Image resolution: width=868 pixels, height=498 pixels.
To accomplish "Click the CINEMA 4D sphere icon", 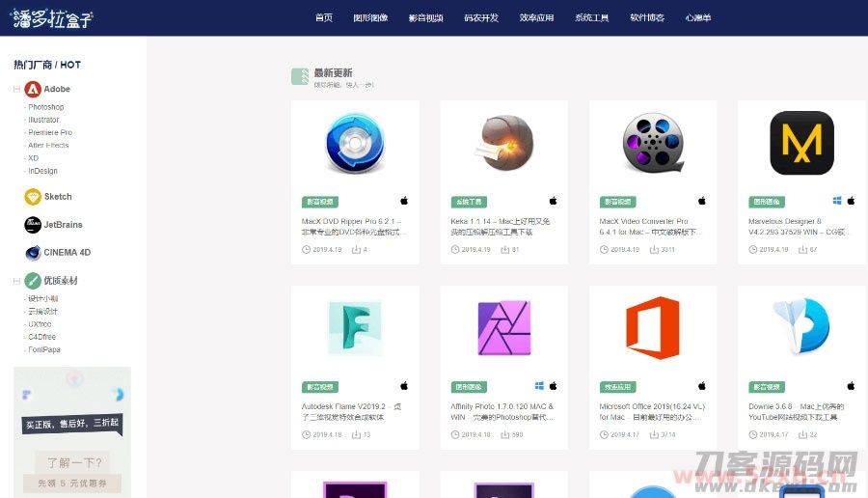I will [33, 253].
